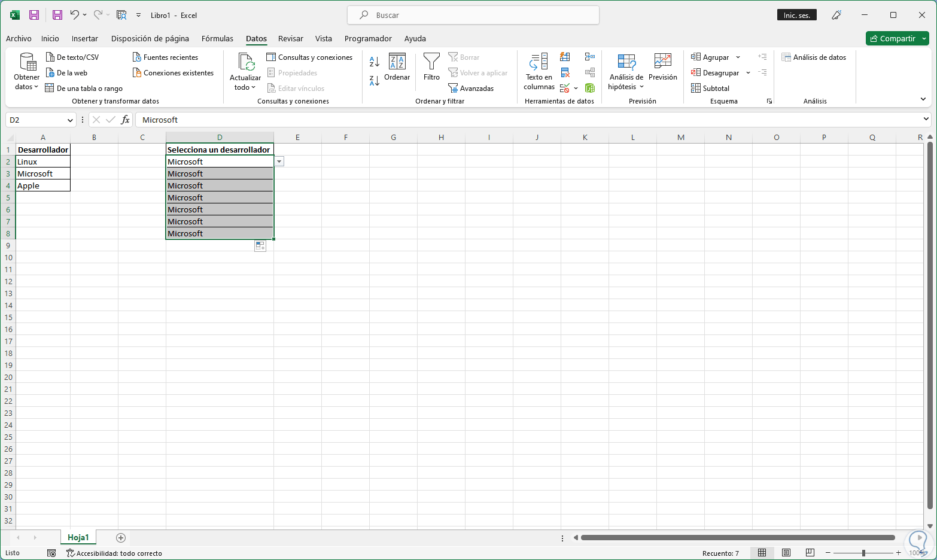
Task: Open Fuentes recientes
Action: 165,57
